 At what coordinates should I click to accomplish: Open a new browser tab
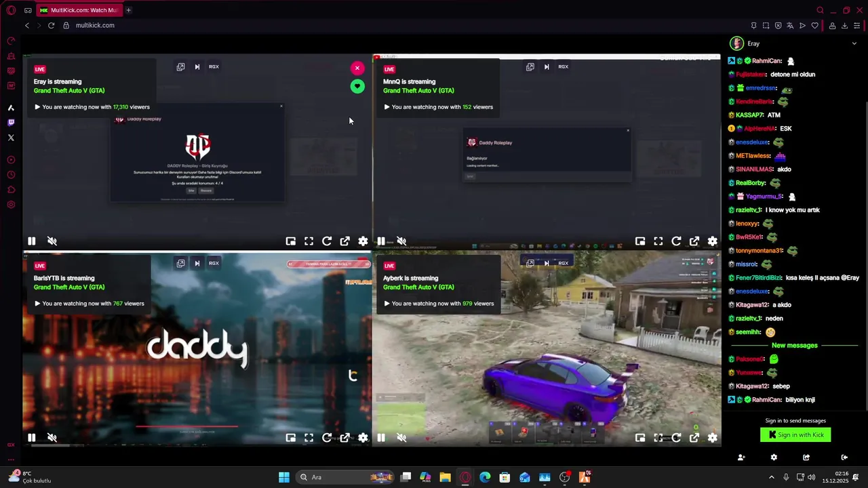(128, 10)
